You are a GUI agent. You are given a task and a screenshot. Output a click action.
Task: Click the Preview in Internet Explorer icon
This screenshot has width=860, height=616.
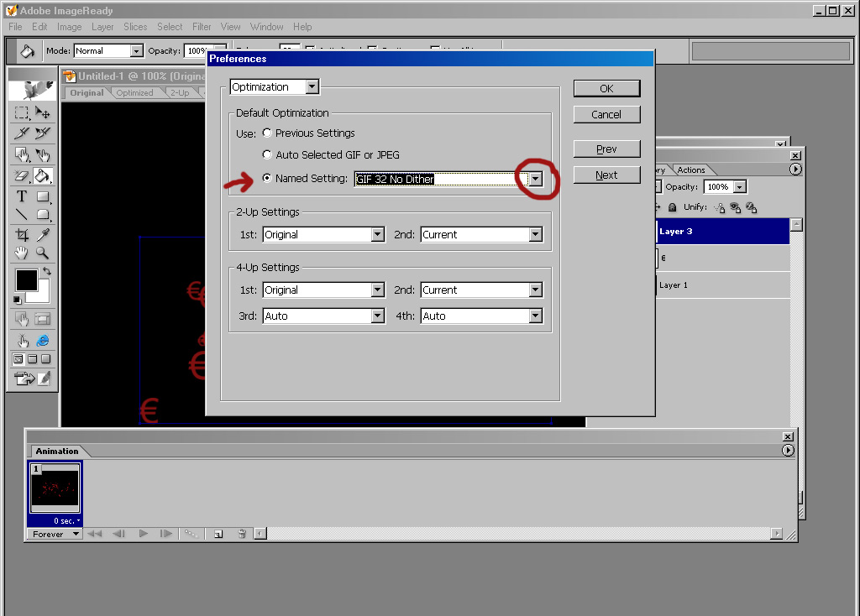click(43, 341)
